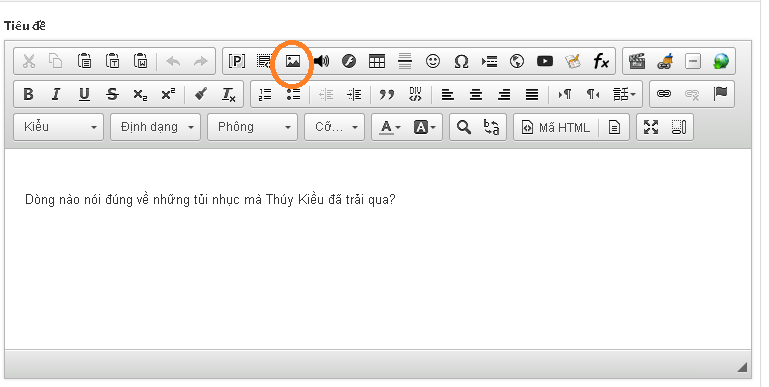Set text direction right-to-left
769x387 pixels.
click(x=593, y=94)
